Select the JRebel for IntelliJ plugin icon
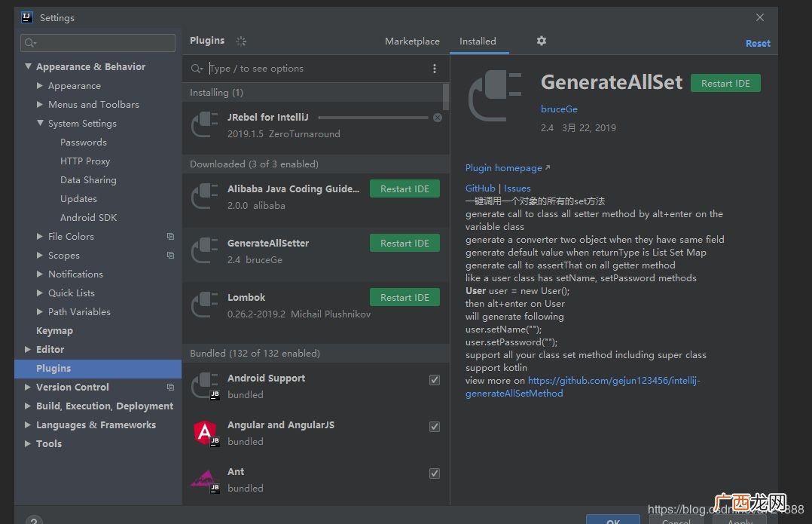The image size is (812, 524). 205,125
